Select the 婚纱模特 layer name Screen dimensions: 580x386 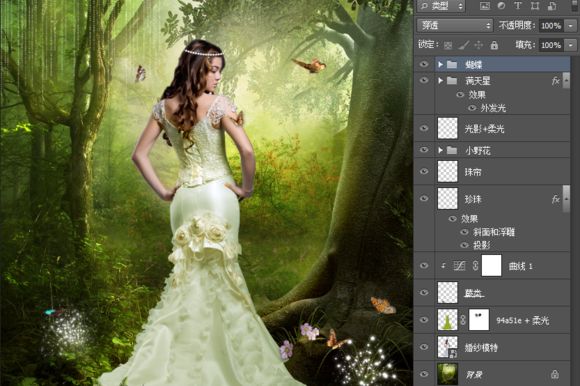tap(481, 348)
